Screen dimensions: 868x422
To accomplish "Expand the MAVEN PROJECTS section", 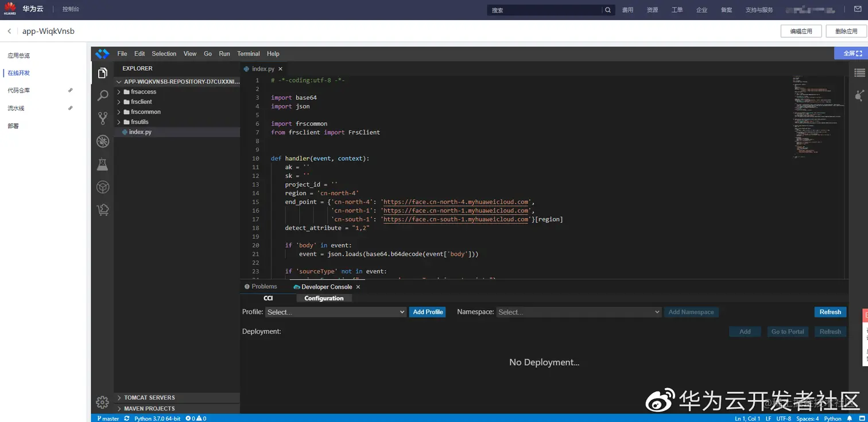I will click(177, 409).
